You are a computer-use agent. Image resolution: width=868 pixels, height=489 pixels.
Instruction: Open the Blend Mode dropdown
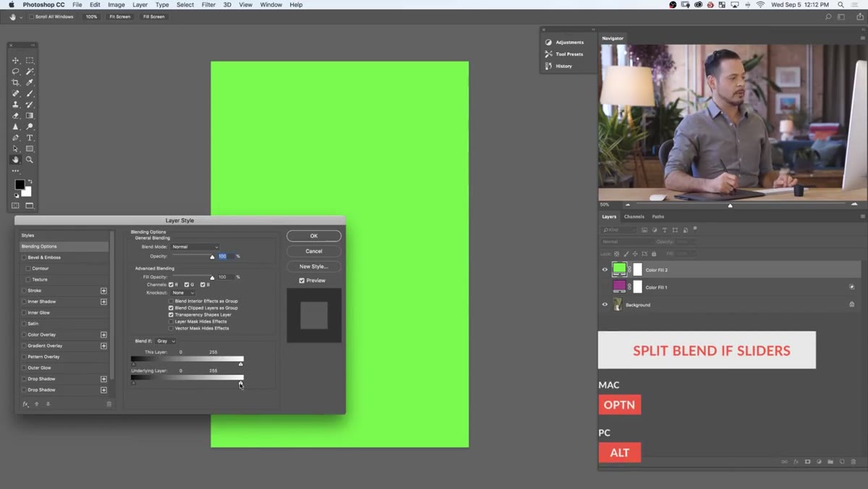195,247
